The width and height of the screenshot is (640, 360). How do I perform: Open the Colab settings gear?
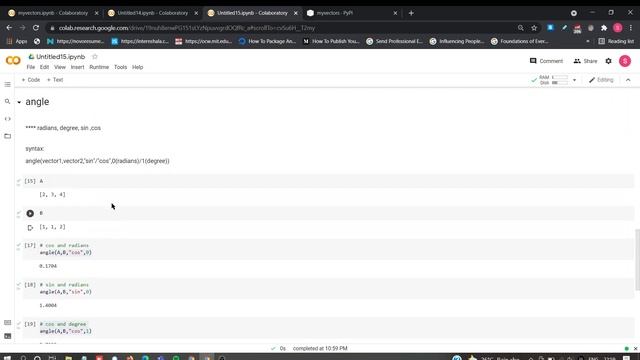608,61
